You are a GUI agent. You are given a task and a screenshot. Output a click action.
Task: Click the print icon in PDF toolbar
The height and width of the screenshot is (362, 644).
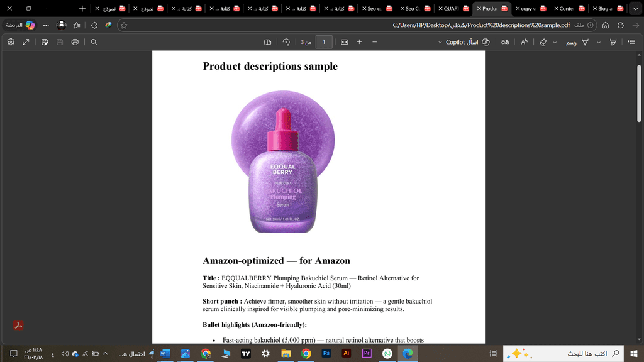(75, 42)
